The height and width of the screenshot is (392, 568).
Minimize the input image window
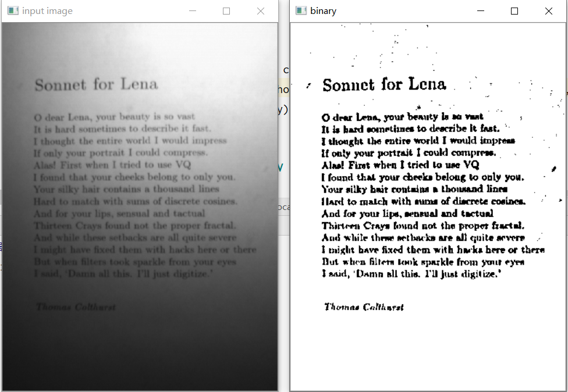[x=193, y=11]
